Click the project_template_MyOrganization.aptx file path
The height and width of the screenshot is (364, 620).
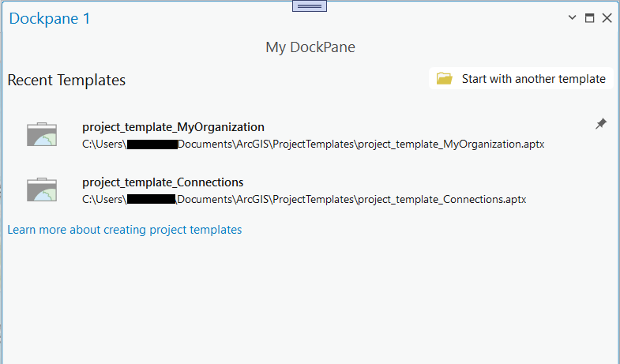[x=313, y=144]
